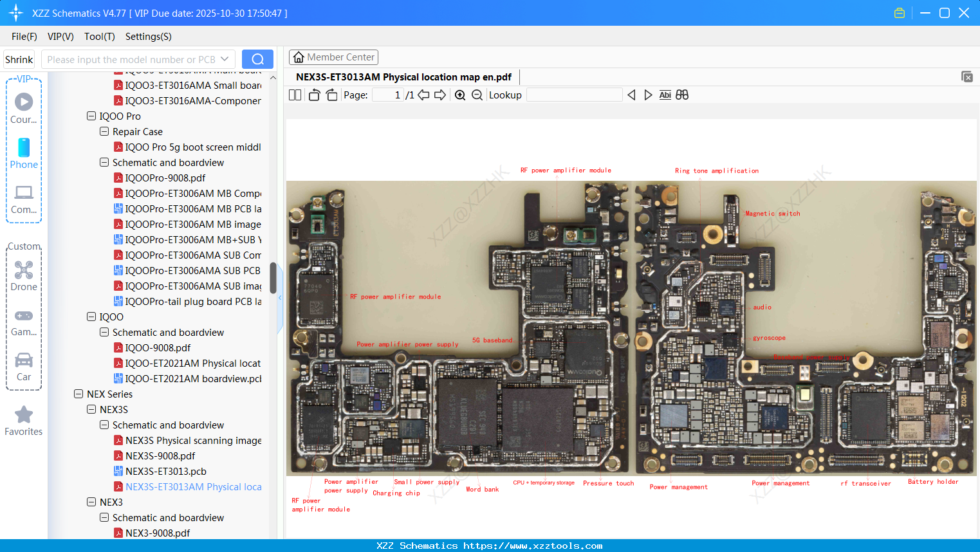This screenshot has height=552, width=980.
Task: Open the Settings(S) menu
Action: [148, 37]
